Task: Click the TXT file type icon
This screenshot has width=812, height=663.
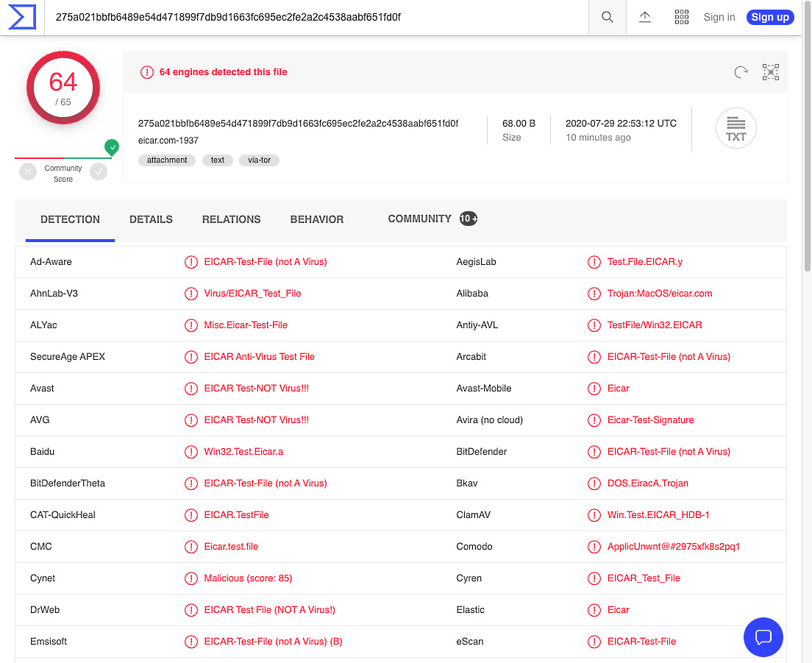Action: point(736,130)
